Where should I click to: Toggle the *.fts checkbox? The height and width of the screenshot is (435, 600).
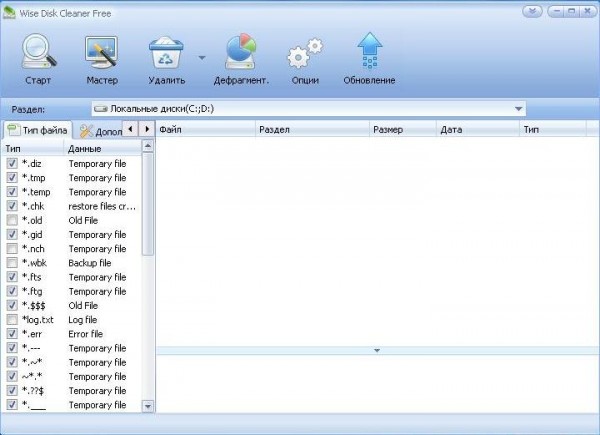[x=12, y=277]
